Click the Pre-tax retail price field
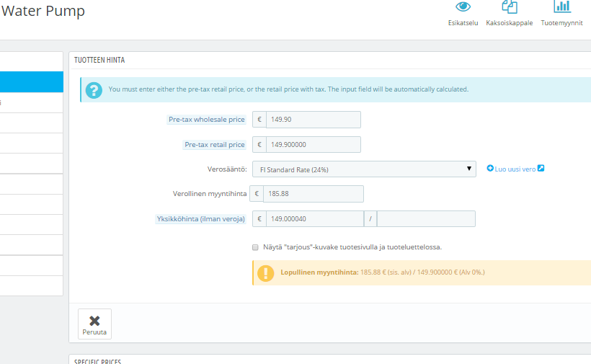 pyautogui.click(x=314, y=145)
